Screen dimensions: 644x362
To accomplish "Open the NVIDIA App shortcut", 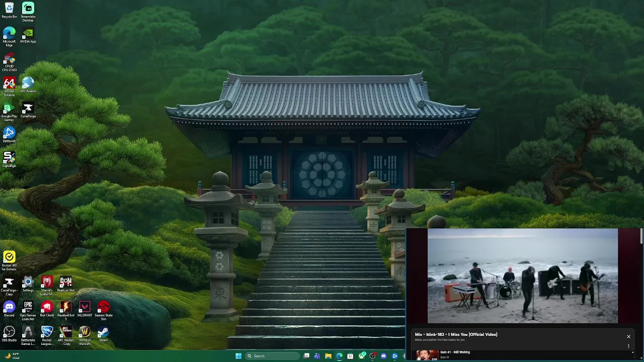I will click(x=28, y=35).
